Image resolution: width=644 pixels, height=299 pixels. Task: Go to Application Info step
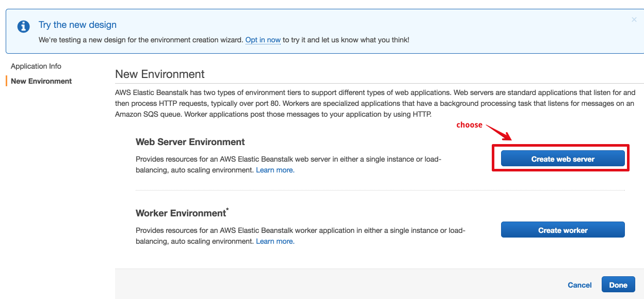[36, 66]
